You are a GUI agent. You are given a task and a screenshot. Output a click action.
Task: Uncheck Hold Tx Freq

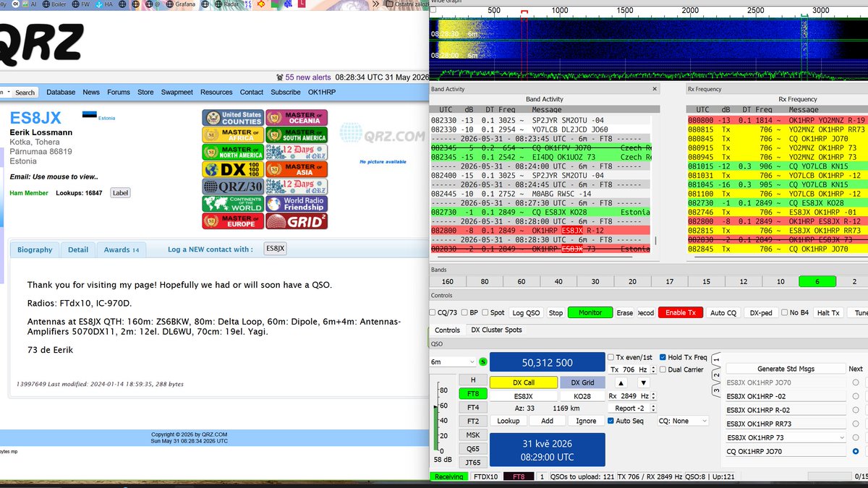[x=663, y=357]
